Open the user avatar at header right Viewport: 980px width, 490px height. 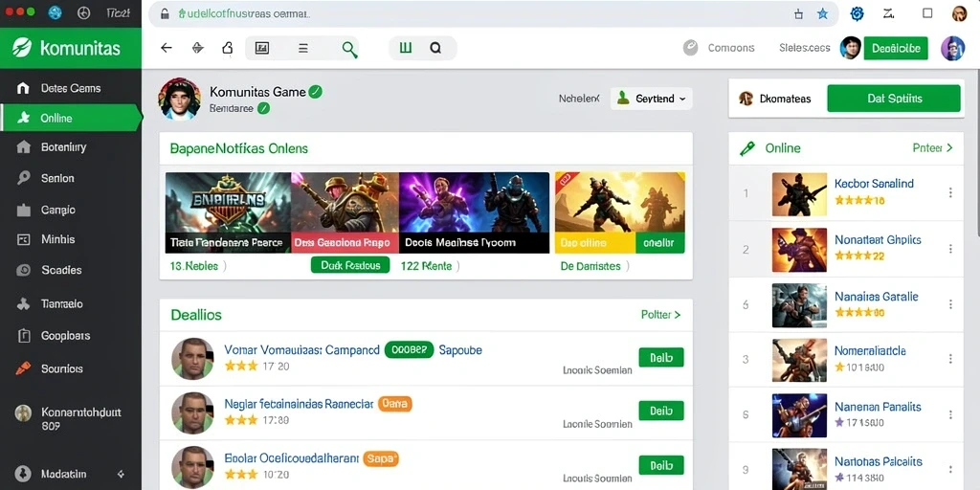click(952, 48)
